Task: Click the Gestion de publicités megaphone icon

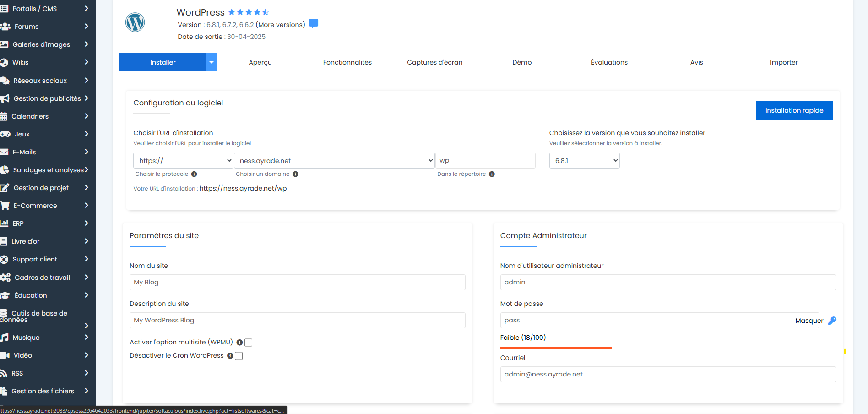Action: point(5,98)
